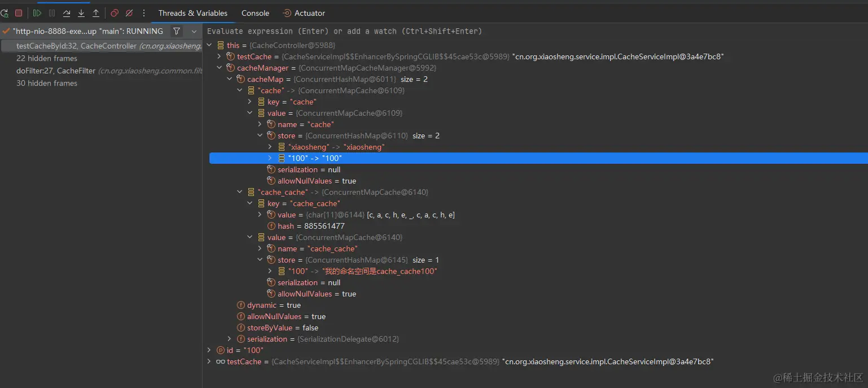868x388 pixels.
Task: Click the field icon beside allowNullValues under dynamic
Action: coord(241,316)
